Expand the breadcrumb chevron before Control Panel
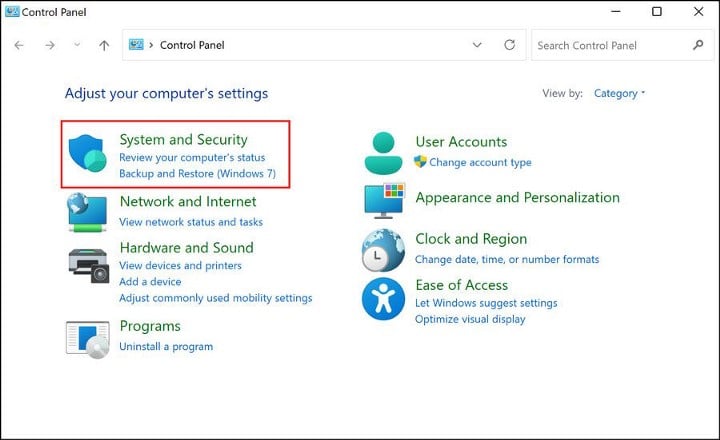Screen dimensions: 720x440 click(151, 45)
